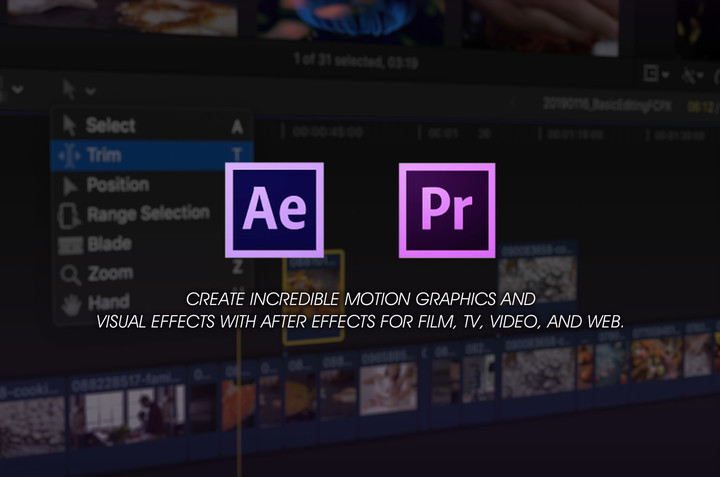
Task: Click the Premiere Pro Pr logo
Action: (x=446, y=211)
